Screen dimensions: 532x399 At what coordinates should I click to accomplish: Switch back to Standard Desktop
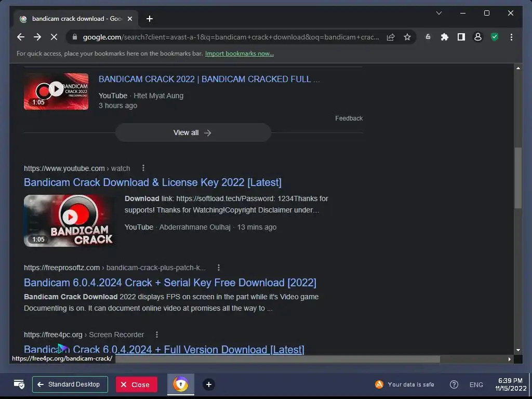(70, 384)
